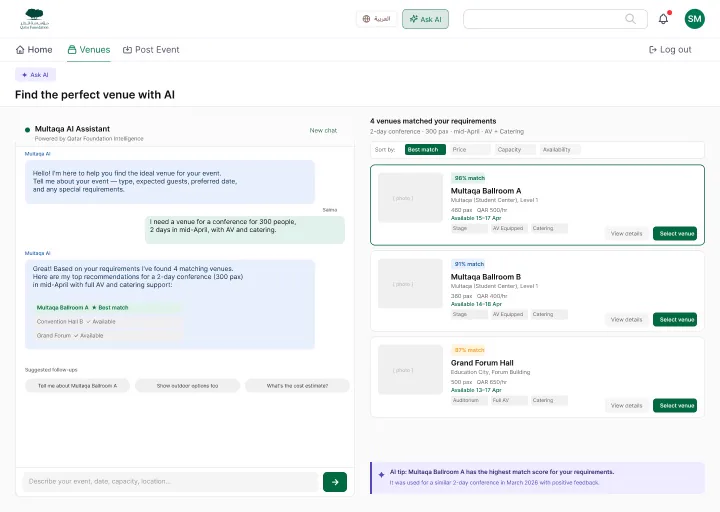Select venue Multaqa Ballroom A
Viewport: 720px width, 512px height.
pos(675,233)
